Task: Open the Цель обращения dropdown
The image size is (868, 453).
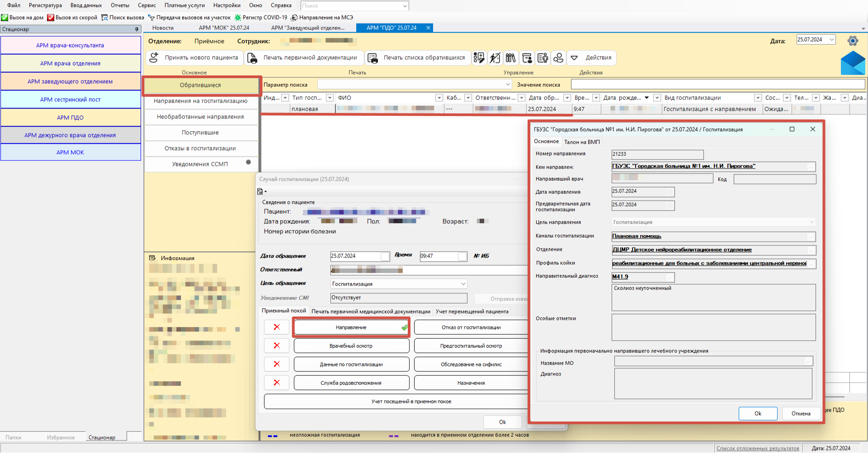Action: pos(463,284)
